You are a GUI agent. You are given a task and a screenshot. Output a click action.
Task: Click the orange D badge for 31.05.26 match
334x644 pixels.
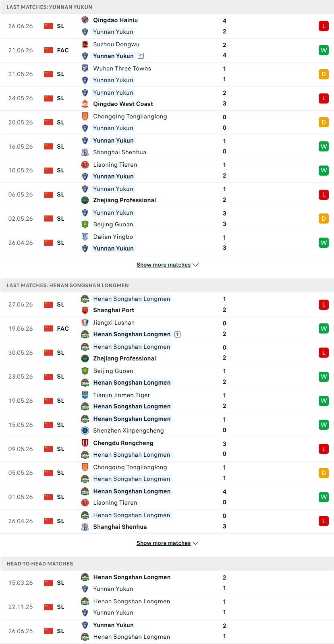coord(324,74)
